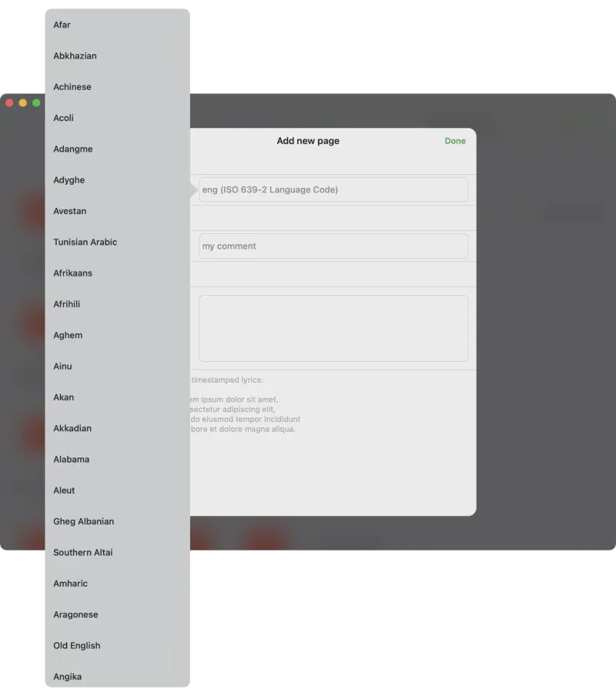Choose Amharic in the language menu
The width and height of the screenshot is (616, 696).
pyautogui.click(x=71, y=584)
